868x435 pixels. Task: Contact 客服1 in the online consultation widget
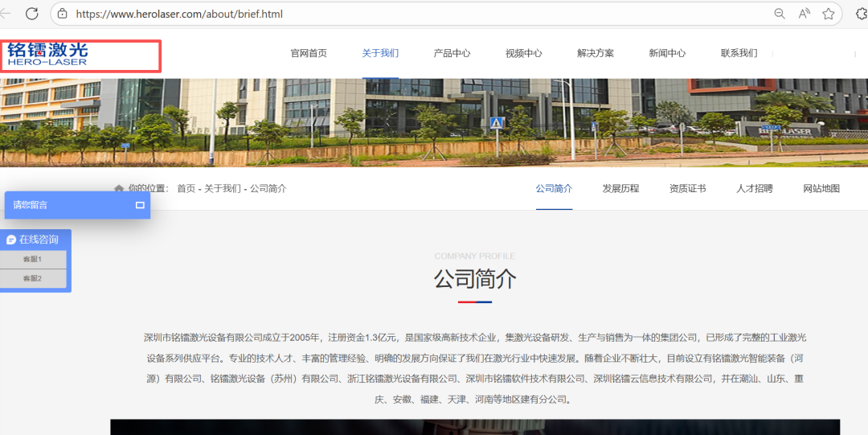(x=33, y=260)
